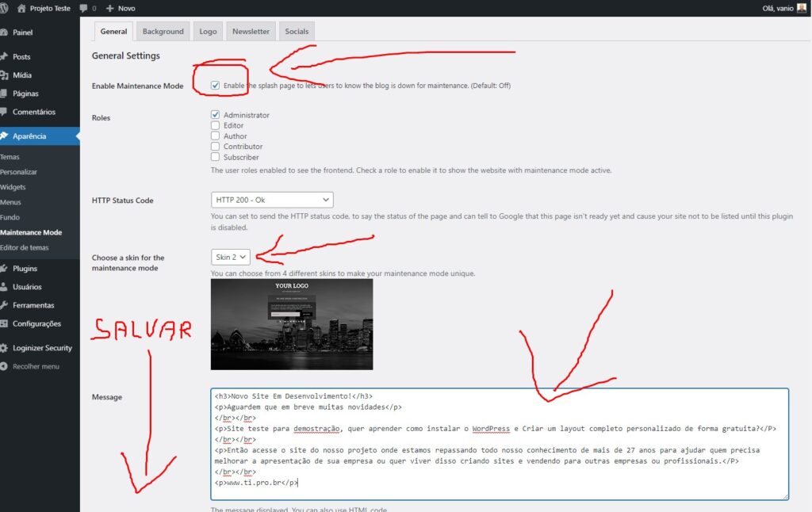Click the plus icon next to Novo

[109, 8]
